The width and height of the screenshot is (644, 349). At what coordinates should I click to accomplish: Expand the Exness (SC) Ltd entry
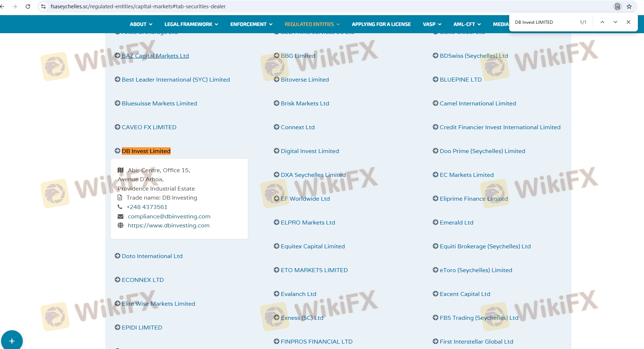pos(302,318)
